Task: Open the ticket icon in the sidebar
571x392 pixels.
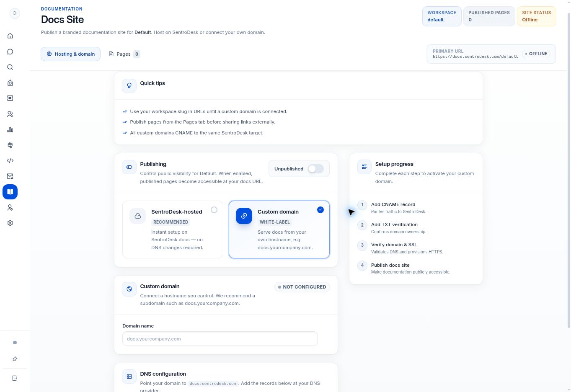Action: tap(10, 98)
